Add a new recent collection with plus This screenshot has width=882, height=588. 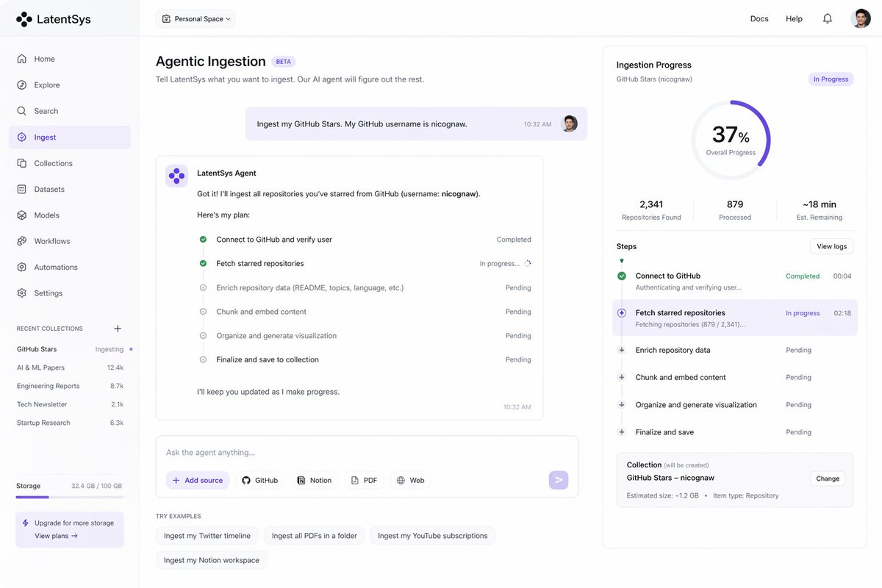118,329
